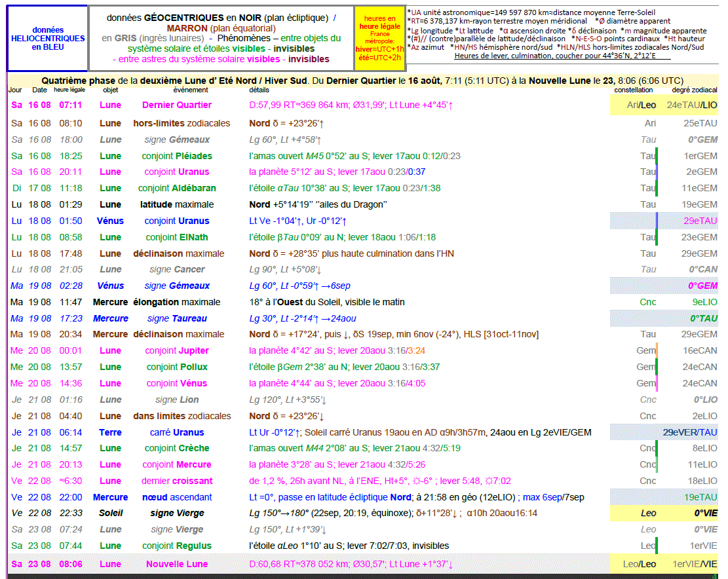Click the conjoint Regulus event
The width and height of the screenshot is (728, 579).
coord(177,546)
